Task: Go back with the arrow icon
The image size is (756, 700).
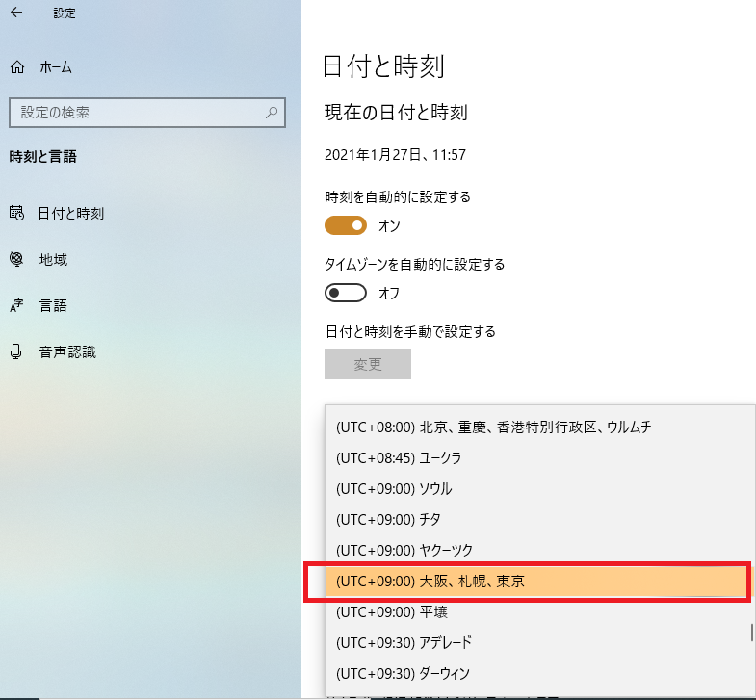Action: point(16,13)
